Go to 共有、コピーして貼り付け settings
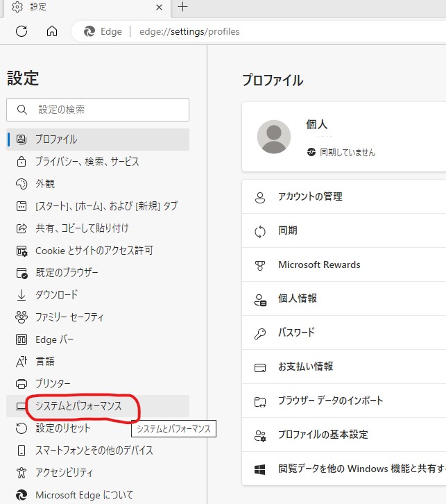 [x=98, y=228]
